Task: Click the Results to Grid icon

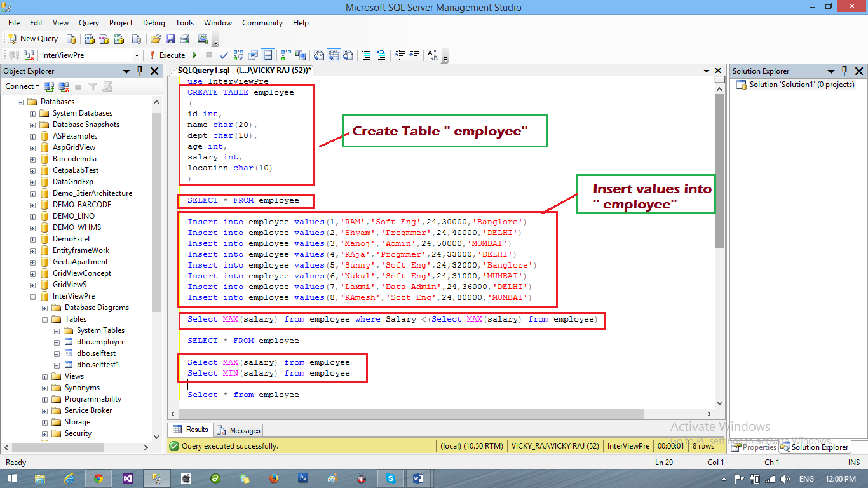Action: pos(334,55)
